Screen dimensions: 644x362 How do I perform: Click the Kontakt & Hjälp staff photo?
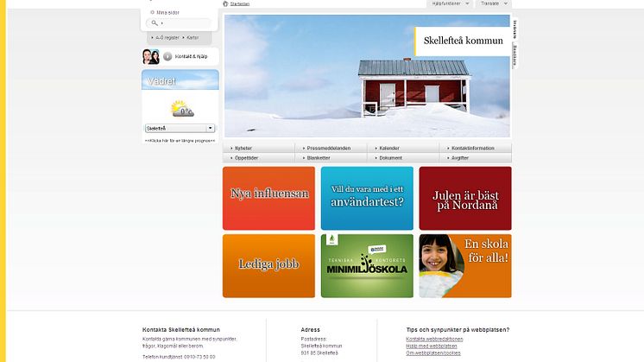151,57
